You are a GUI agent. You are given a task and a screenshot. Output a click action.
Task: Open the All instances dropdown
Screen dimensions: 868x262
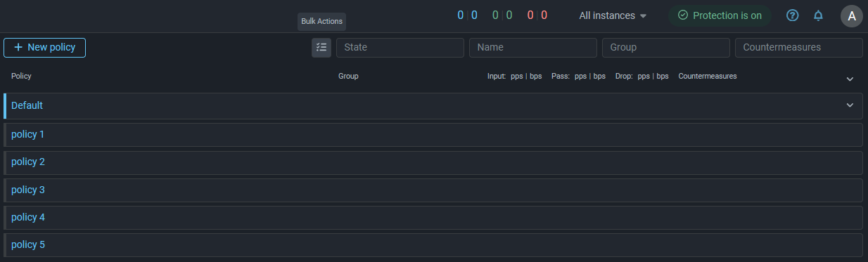[x=612, y=15]
